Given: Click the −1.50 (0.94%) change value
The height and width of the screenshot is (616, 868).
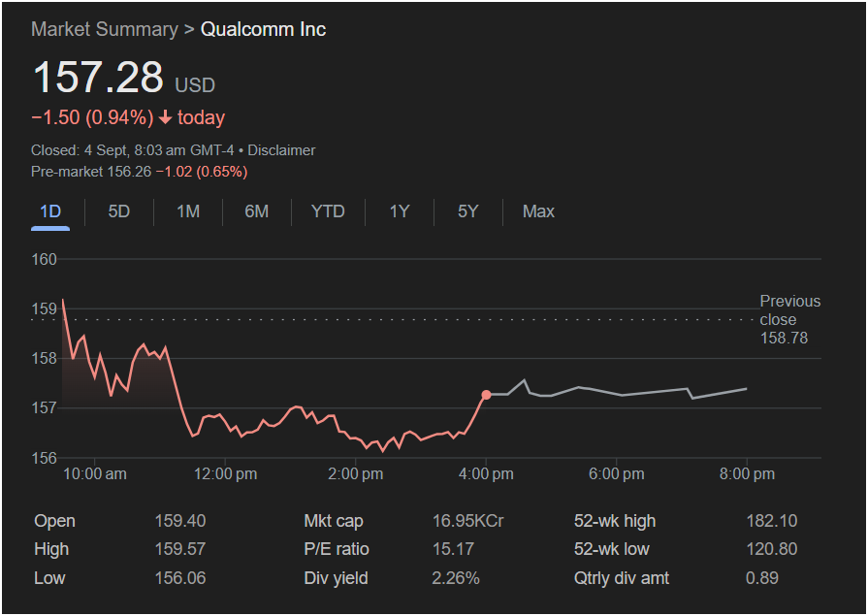Looking at the screenshot, I should pos(92,117).
